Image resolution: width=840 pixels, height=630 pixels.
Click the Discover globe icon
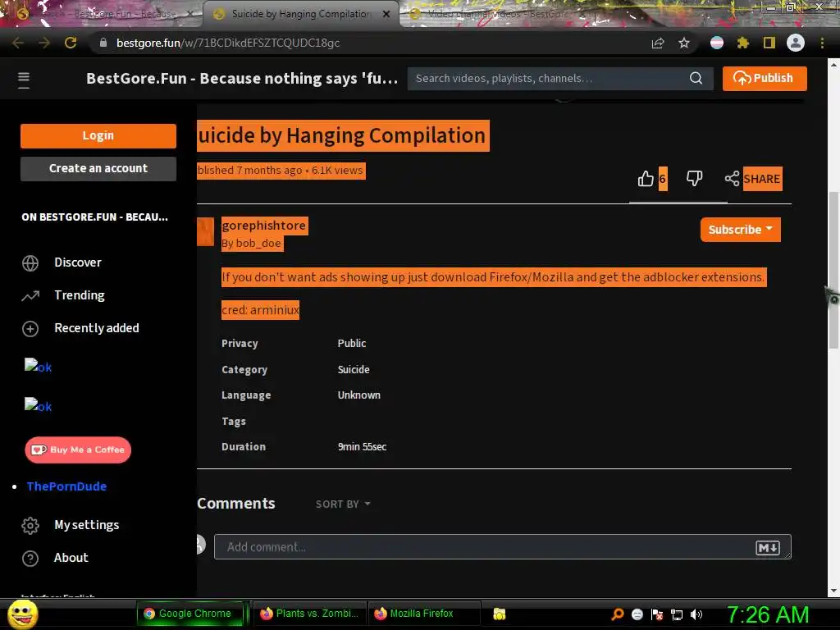[30, 263]
